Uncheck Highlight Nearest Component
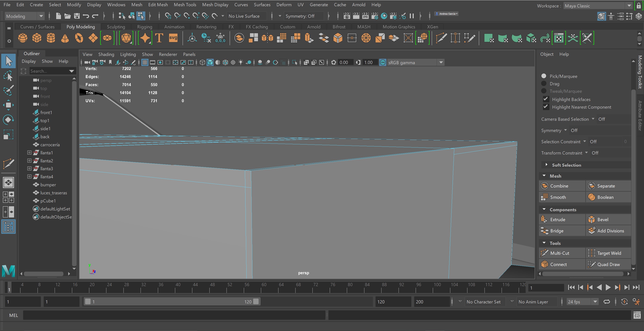Viewport: 644px width, 331px height. (x=546, y=107)
